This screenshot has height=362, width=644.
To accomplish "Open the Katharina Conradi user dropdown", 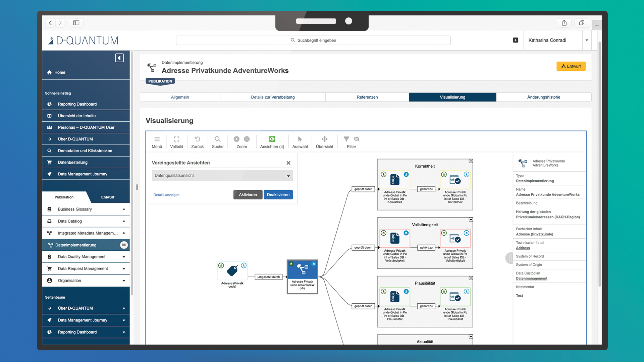I will click(587, 40).
